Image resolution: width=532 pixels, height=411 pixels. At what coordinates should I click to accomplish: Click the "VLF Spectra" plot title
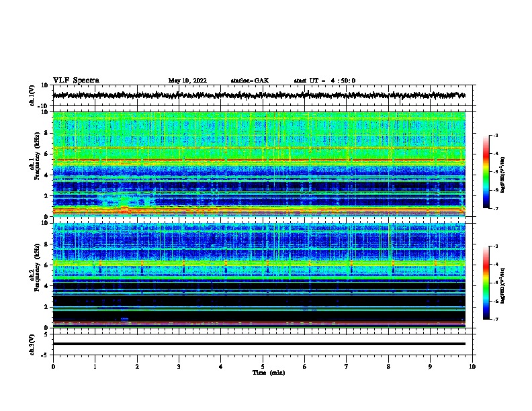pyautogui.click(x=76, y=81)
